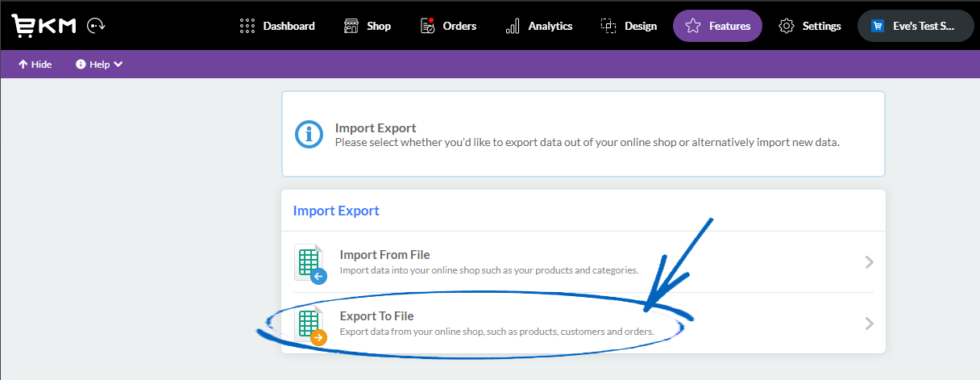
Task: Select the Features tab
Action: (717, 26)
